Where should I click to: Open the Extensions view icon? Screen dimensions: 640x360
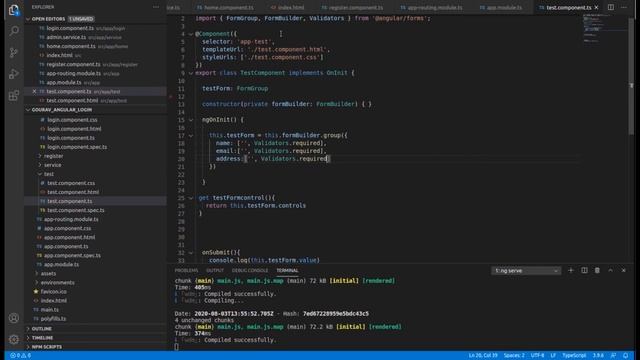13,96
